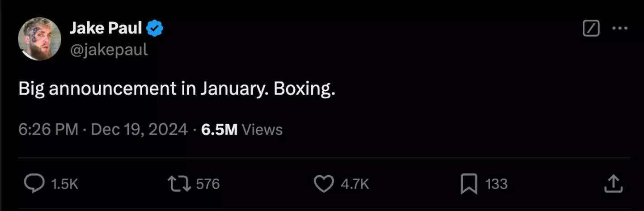Click the 576 reposts number
Viewport: 644px width, 211px height.
pos(208,184)
